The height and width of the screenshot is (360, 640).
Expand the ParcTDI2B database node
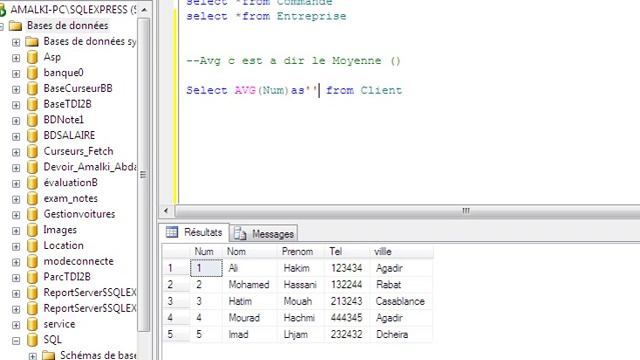coord(16,278)
